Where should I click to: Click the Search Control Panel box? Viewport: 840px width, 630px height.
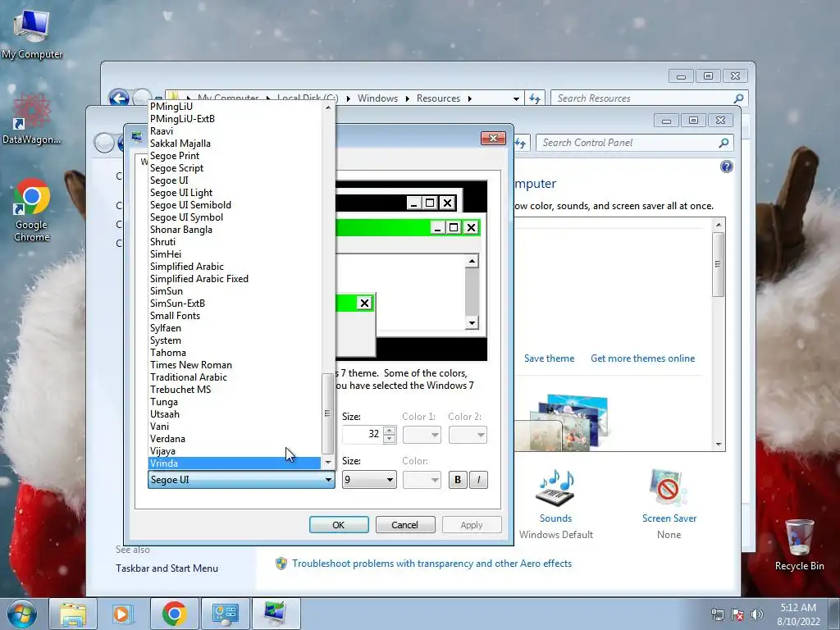pos(628,143)
